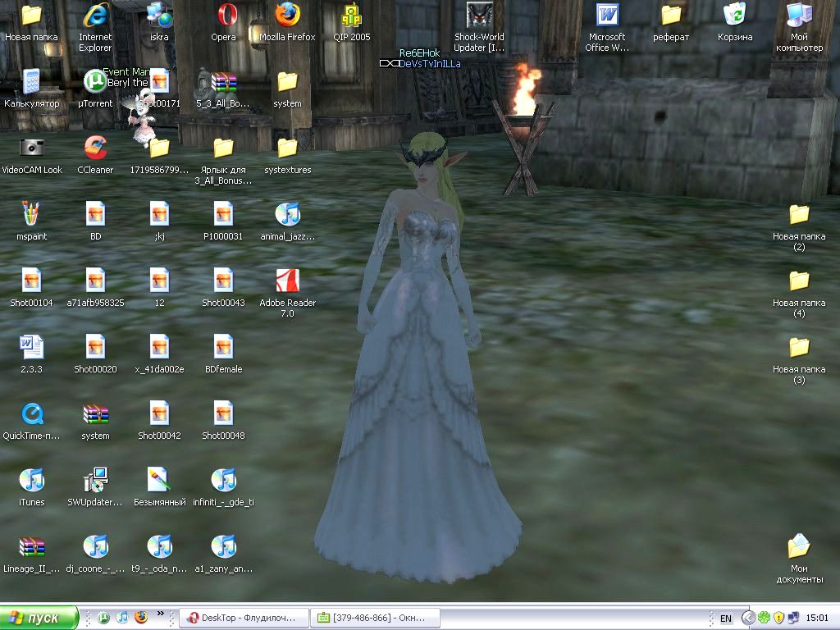Select the Shot00020 image file
The width and height of the screenshot is (840, 630).
tap(95, 348)
